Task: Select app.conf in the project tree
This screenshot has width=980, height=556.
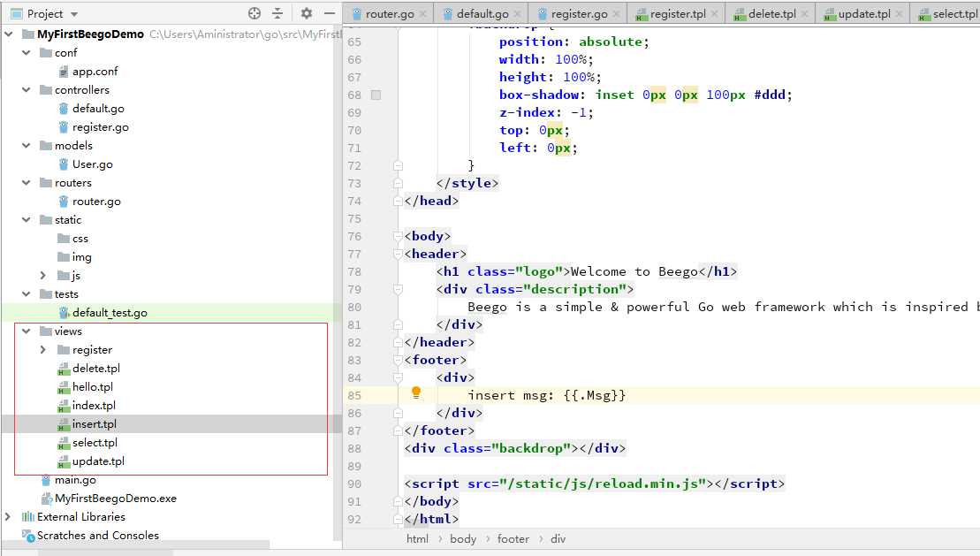Action: pos(95,72)
